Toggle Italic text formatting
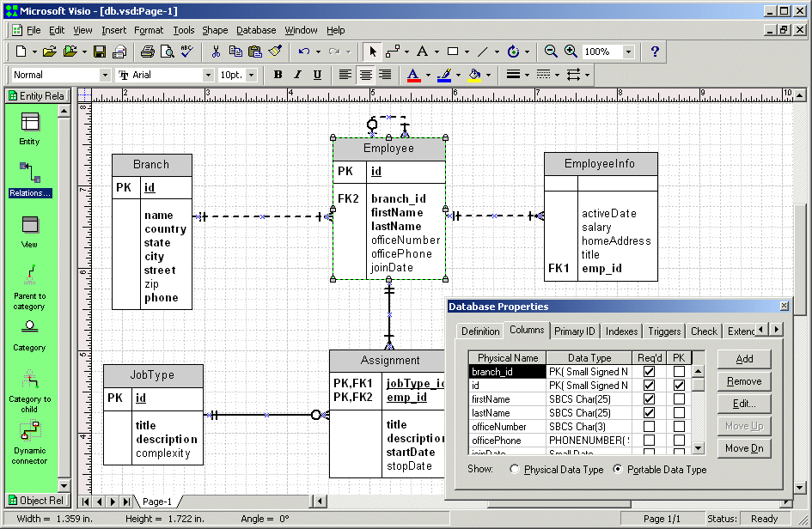 coord(297,75)
